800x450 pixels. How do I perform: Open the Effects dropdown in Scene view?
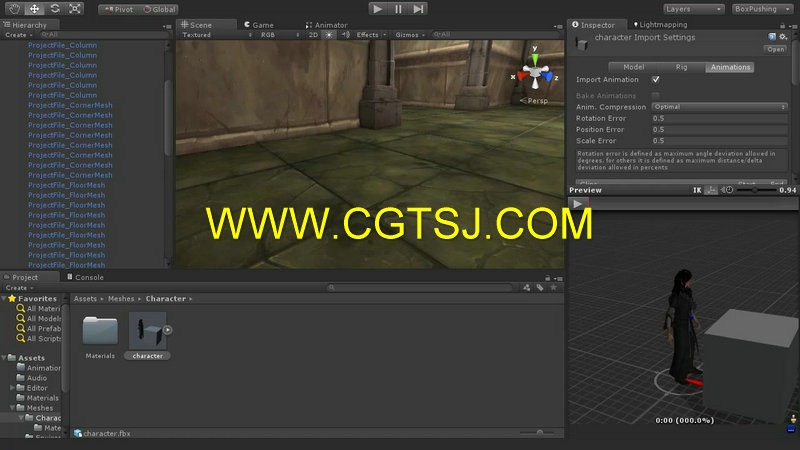(371, 35)
